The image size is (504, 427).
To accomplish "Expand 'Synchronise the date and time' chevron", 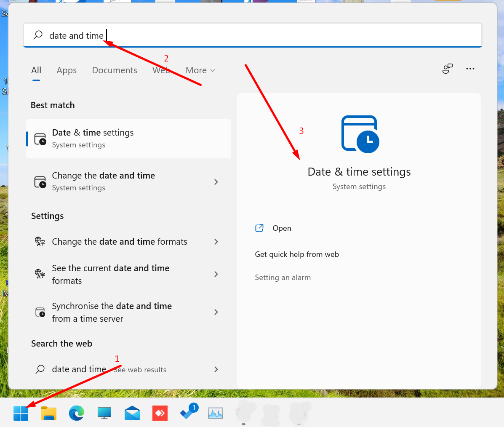I will point(216,312).
